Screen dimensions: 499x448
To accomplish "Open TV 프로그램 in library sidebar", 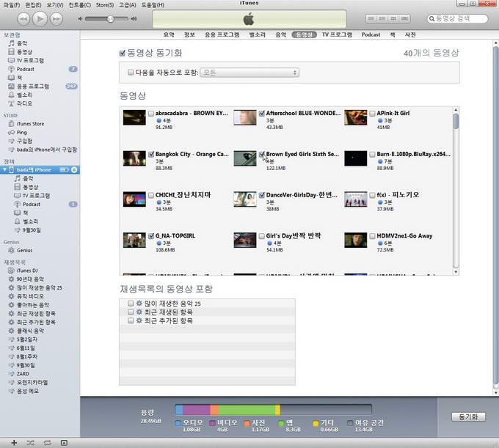I will click(x=30, y=60).
